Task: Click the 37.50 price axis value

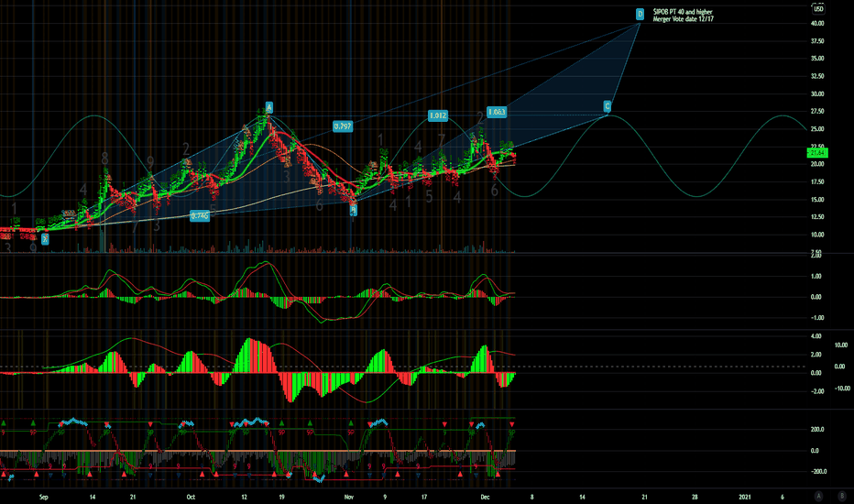Action: coord(817,41)
